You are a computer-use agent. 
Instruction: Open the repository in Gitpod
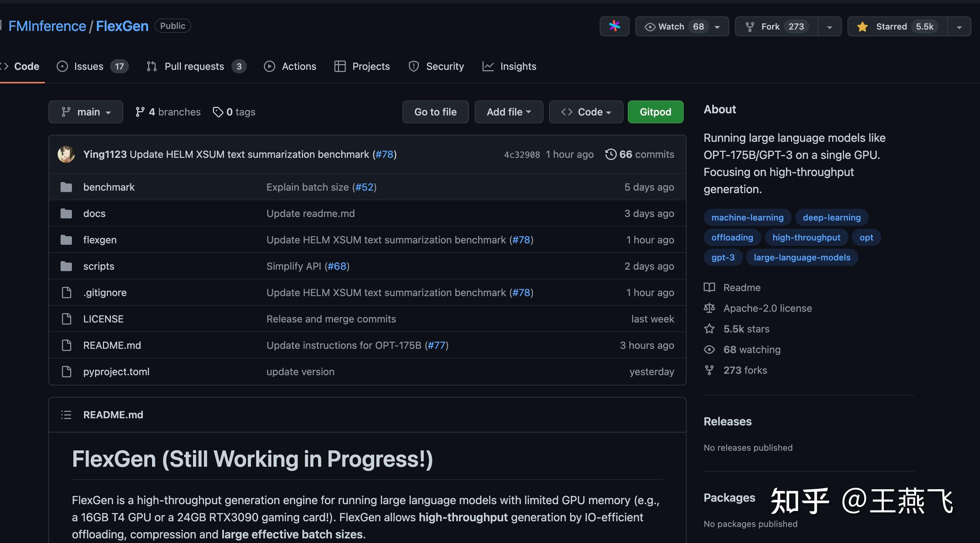tap(655, 112)
